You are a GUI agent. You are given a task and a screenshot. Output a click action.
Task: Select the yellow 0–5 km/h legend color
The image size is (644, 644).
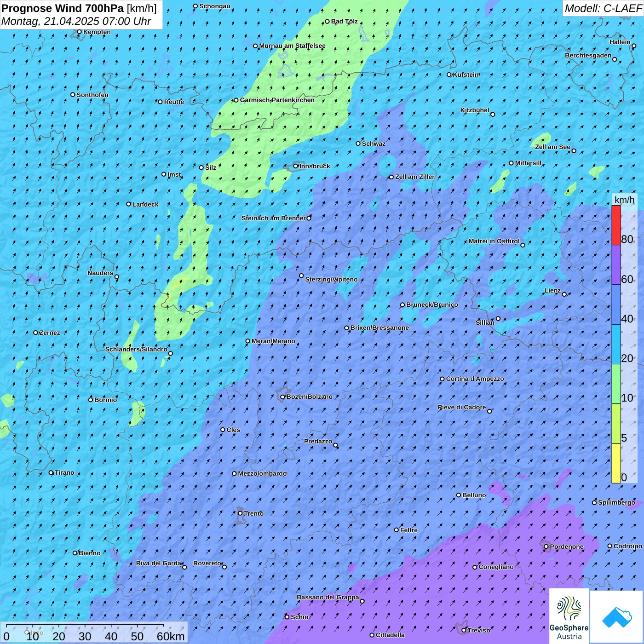tap(616, 463)
